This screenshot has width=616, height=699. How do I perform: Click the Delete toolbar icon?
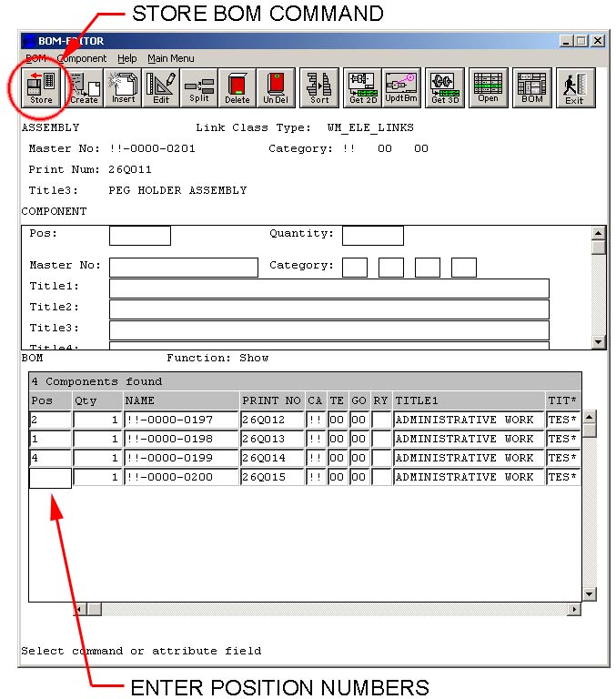[237, 87]
